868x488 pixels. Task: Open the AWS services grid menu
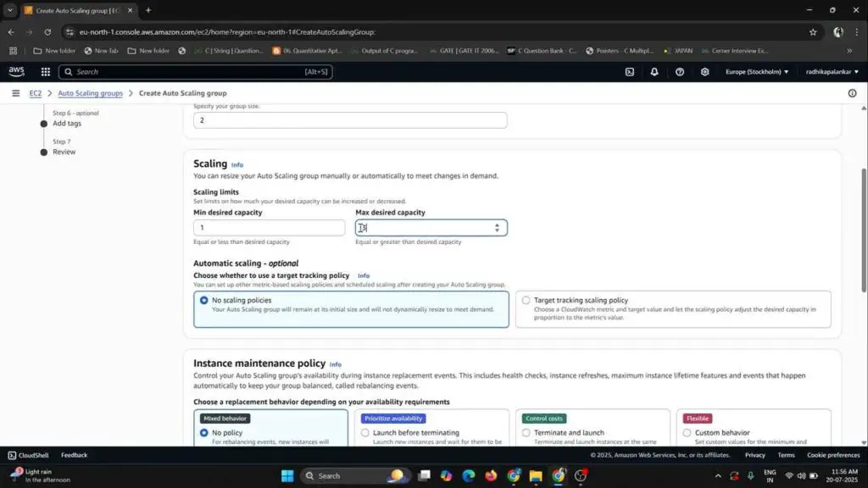[x=46, y=71]
